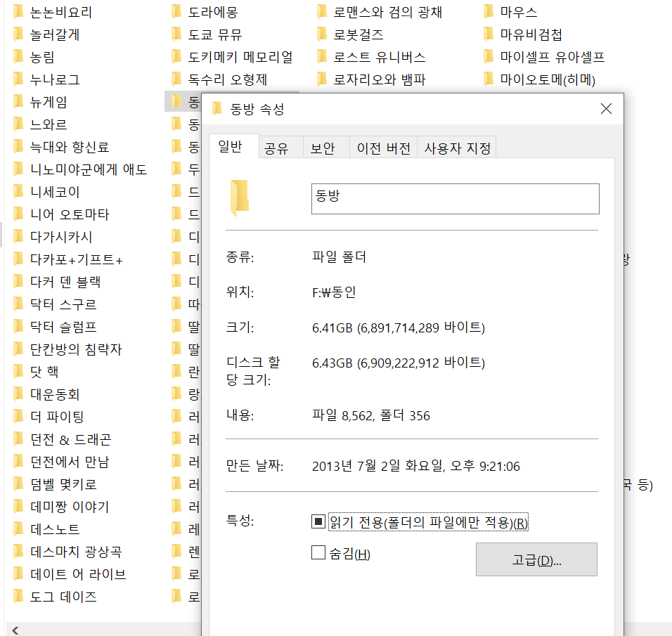Click the 고급(D)... button
672x636 pixels.
[536, 559]
